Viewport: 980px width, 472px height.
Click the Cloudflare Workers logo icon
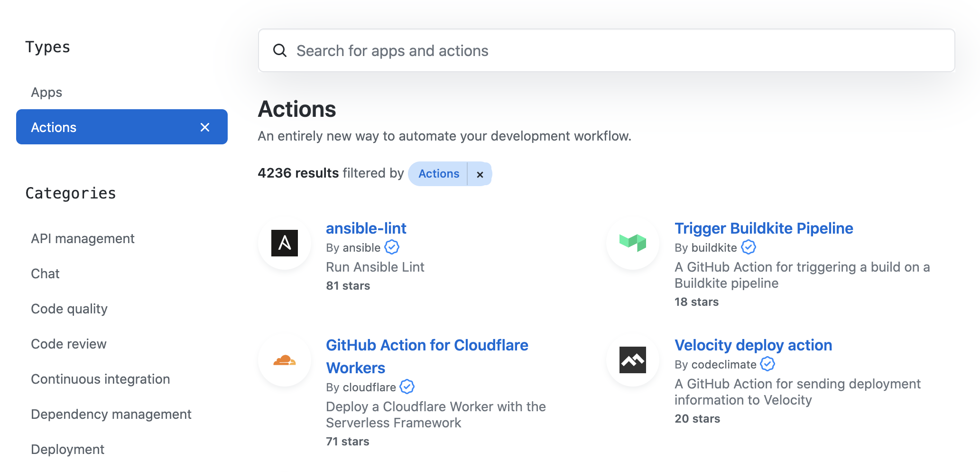tap(284, 360)
